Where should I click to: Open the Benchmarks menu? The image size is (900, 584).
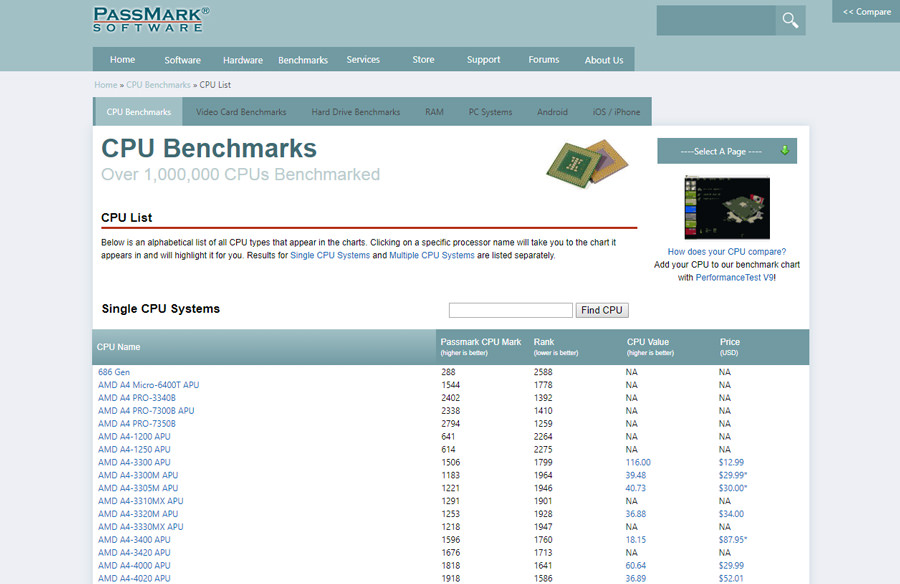point(303,60)
